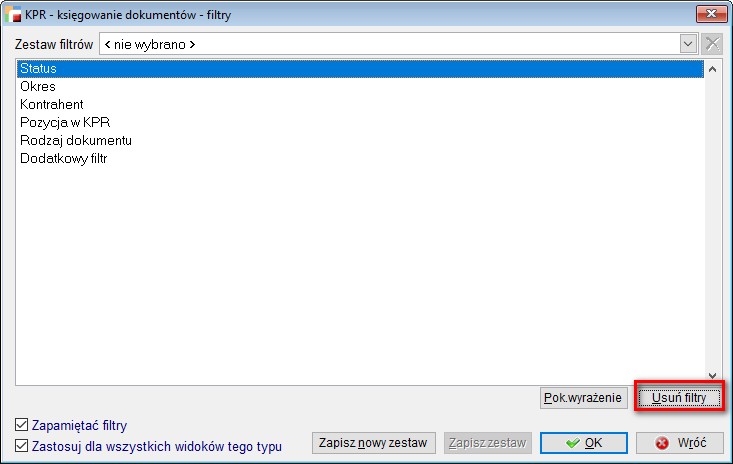
Task: Select the Status filter entry
Action: point(38,69)
